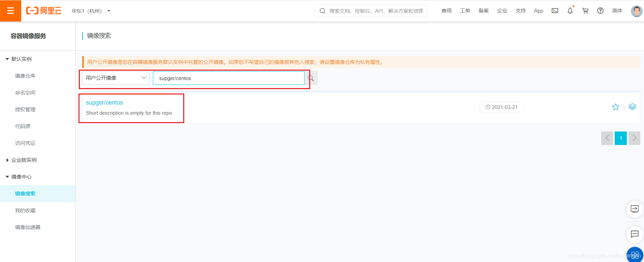Image resolution: width=644 pixels, height=262 pixels.
Task: Open the user avatar menu
Action: click(637, 11)
